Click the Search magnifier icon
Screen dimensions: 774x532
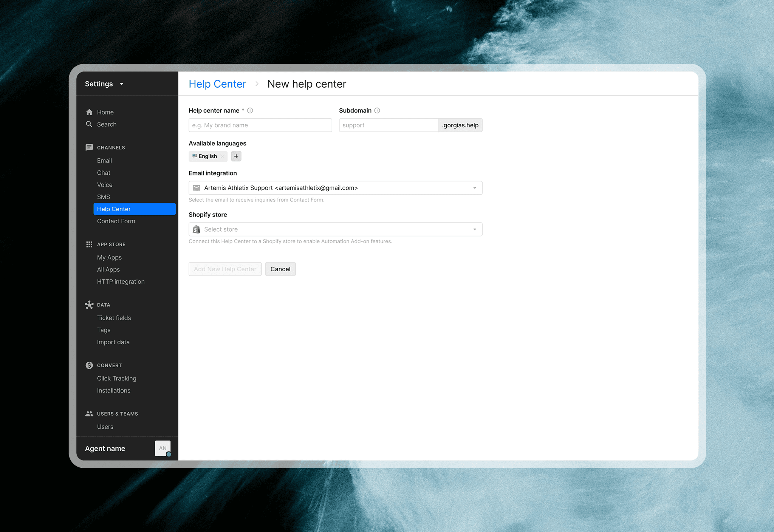click(89, 124)
